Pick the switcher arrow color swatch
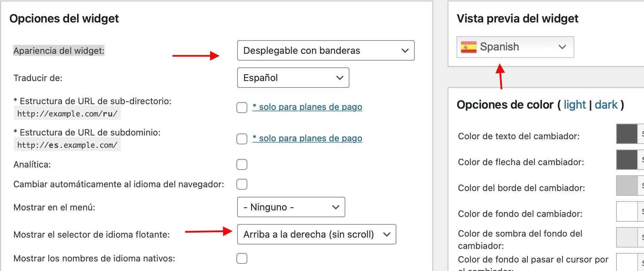This screenshot has width=644, height=271. coord(627,160)
